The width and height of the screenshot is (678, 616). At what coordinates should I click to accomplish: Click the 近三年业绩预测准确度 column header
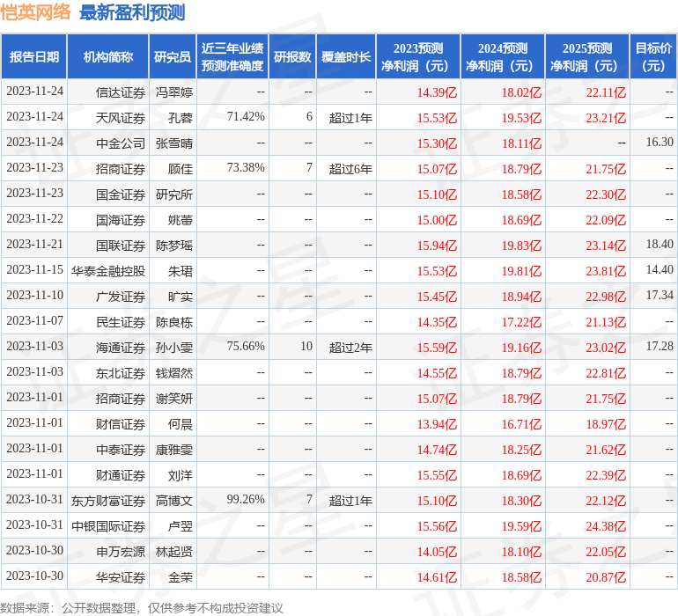(x=232, y=57)
